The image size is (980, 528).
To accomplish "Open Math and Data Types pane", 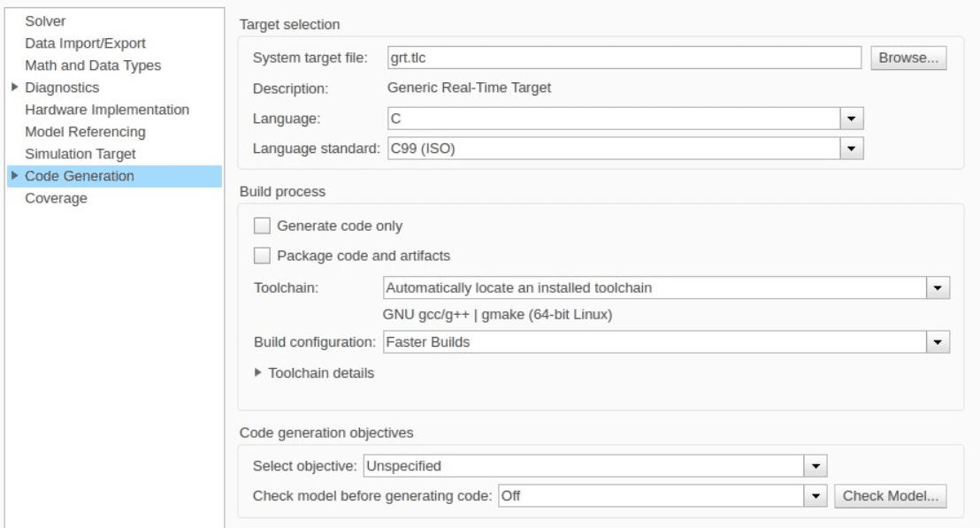I will (x=93, y=65).
